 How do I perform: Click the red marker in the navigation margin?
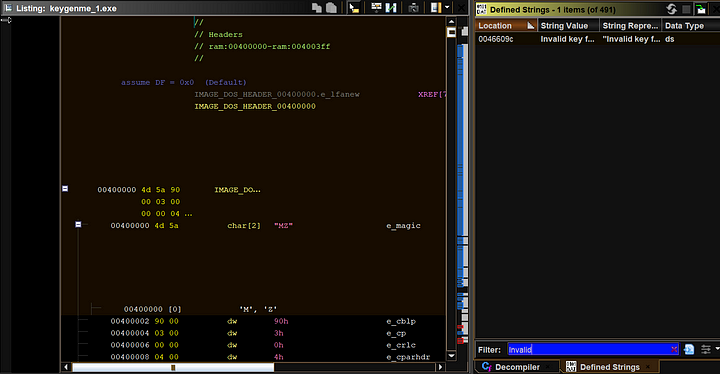(x=461, y=340)
